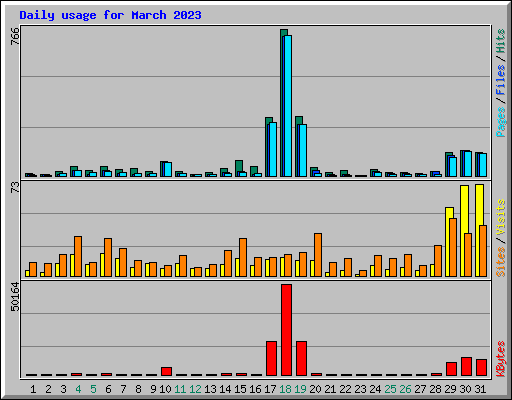The image size is (512, 400).
Task: Click day label 11 on the axis
Action: (180, 389)
